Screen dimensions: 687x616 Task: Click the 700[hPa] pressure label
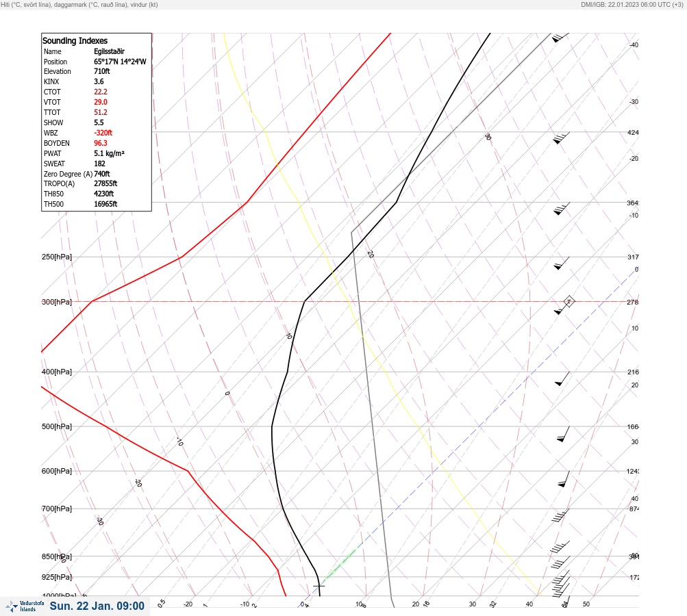coord(57,509)
